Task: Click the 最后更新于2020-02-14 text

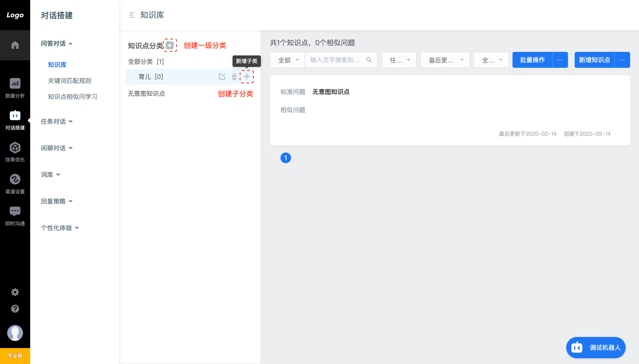Action: click(x=528, y=134)
